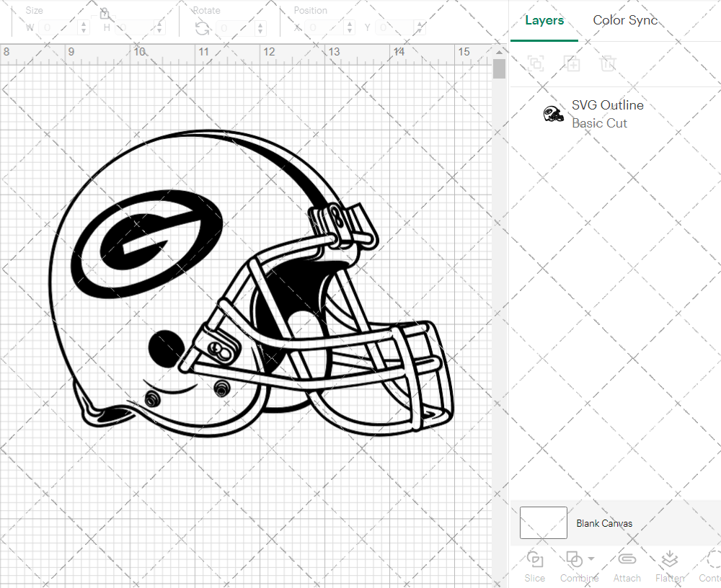
Task: Increase the Rotate angle stepper
Action: (260, 24)
